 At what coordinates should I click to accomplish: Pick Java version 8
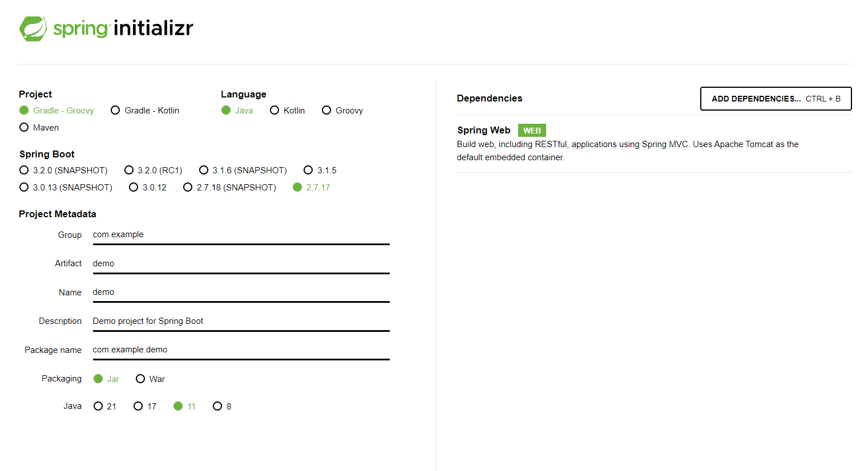[x=222, y=407]
